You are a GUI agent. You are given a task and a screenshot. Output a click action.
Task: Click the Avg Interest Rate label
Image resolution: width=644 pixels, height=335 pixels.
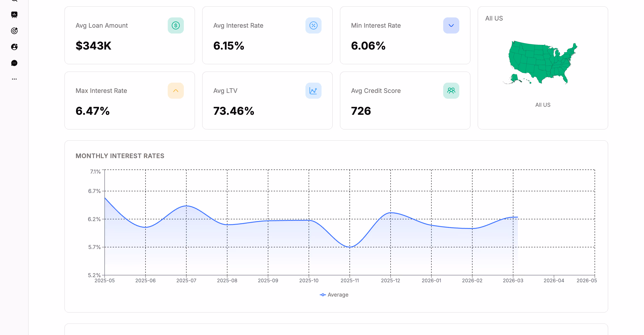pos(238,25)
